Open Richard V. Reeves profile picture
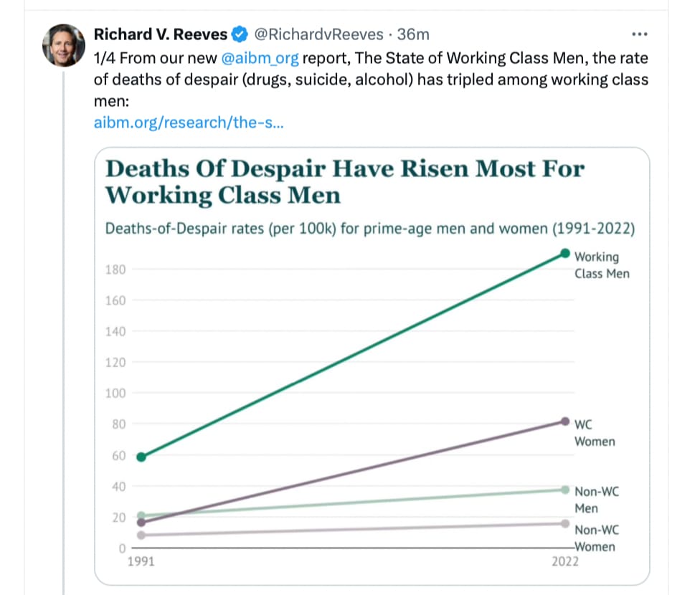The height and width of the screenshot is (595, 700). pos(64,45)
